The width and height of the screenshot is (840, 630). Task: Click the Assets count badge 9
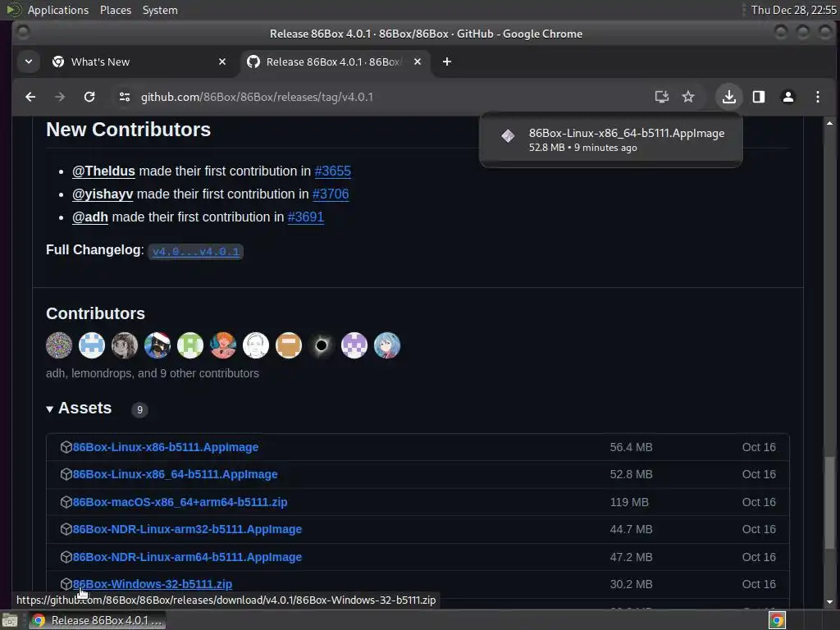pyautogui.click(x=139, y=410)
